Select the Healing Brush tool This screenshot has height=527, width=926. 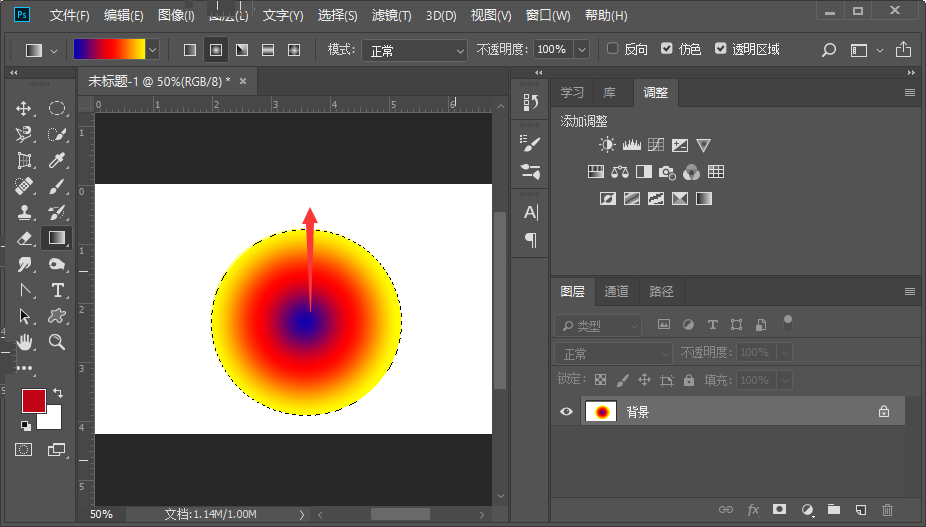point(24,186)
